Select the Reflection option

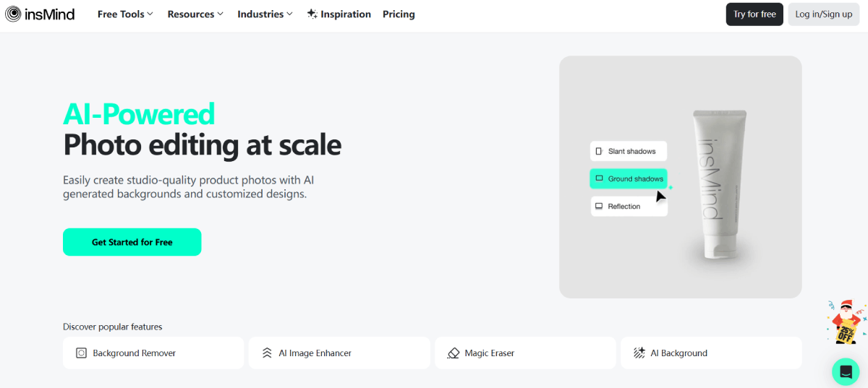click(629, 207)
